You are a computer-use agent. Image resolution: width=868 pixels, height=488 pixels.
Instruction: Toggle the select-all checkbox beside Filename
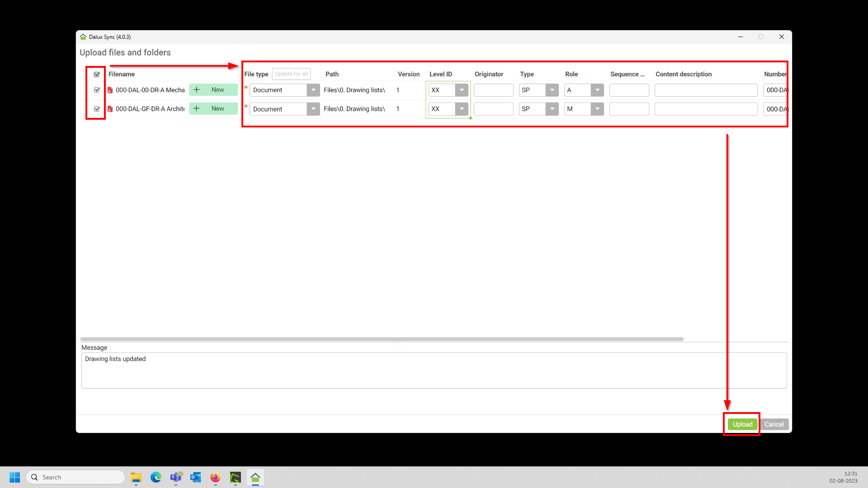pos(97,74)
